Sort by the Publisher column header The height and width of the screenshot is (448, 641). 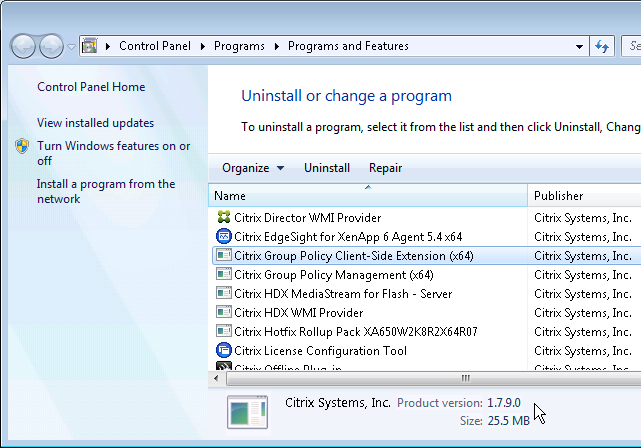point(585,196)
